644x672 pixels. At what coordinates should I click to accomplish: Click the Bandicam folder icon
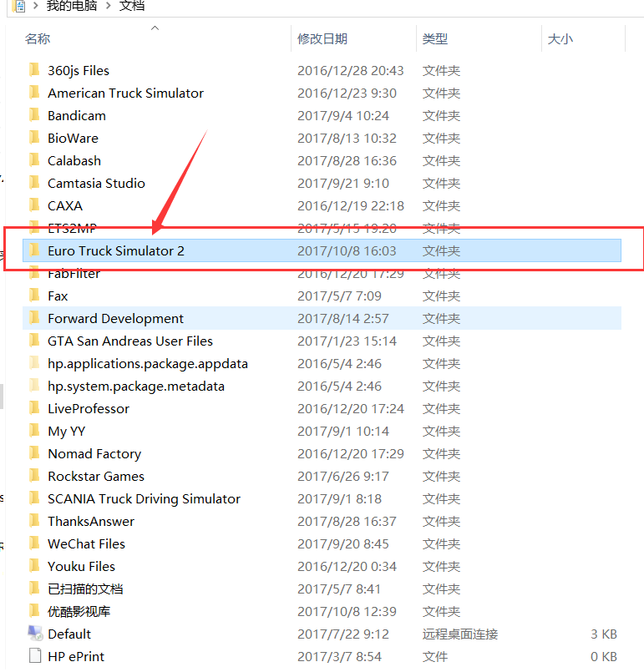point(34,115)
